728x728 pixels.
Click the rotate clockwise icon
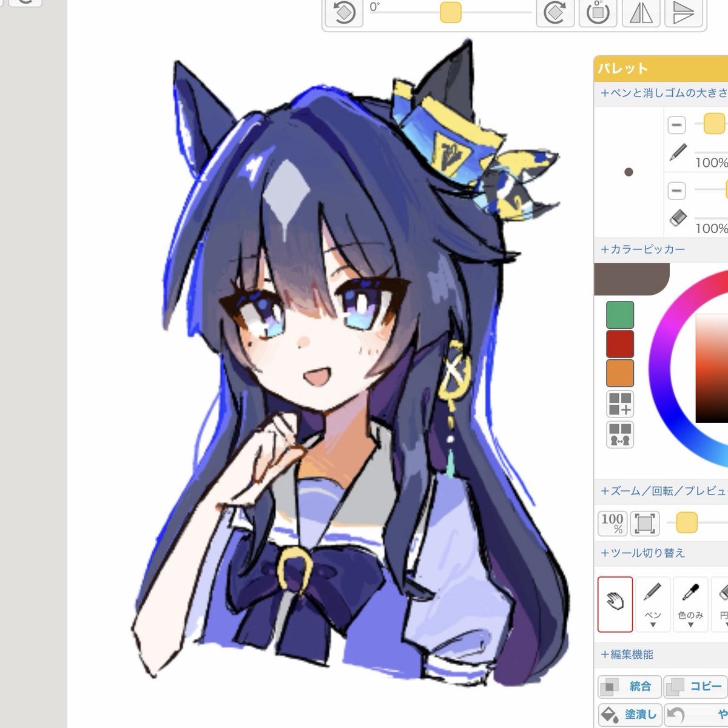[554, 12]
